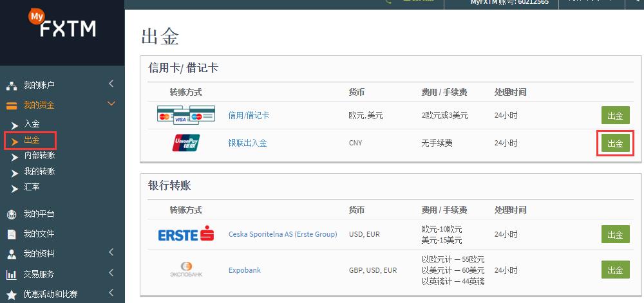Click the MyFXTM logo

[x=61, y=24]
